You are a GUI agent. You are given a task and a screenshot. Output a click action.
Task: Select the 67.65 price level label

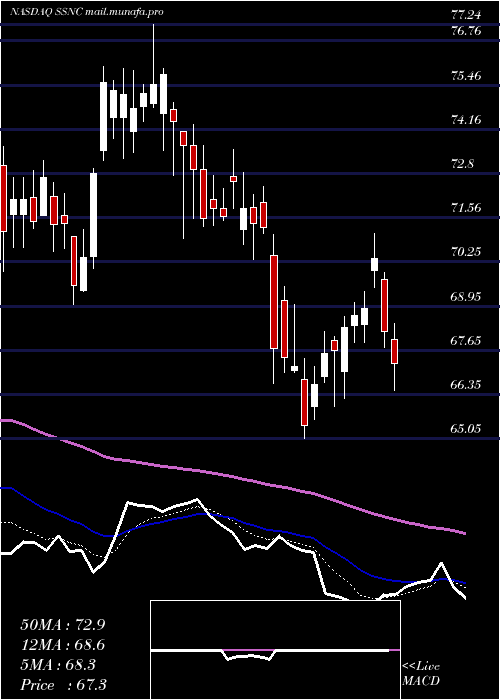(466, 340)
